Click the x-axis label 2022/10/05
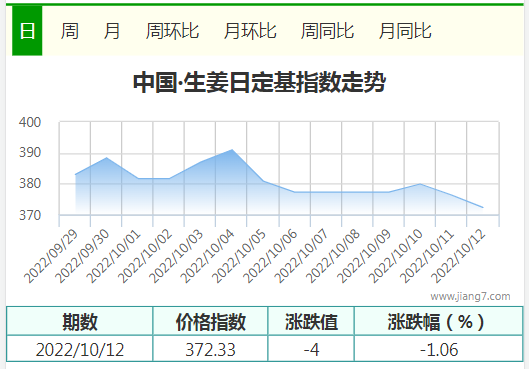The image size is (529, 369). [239, 256]
